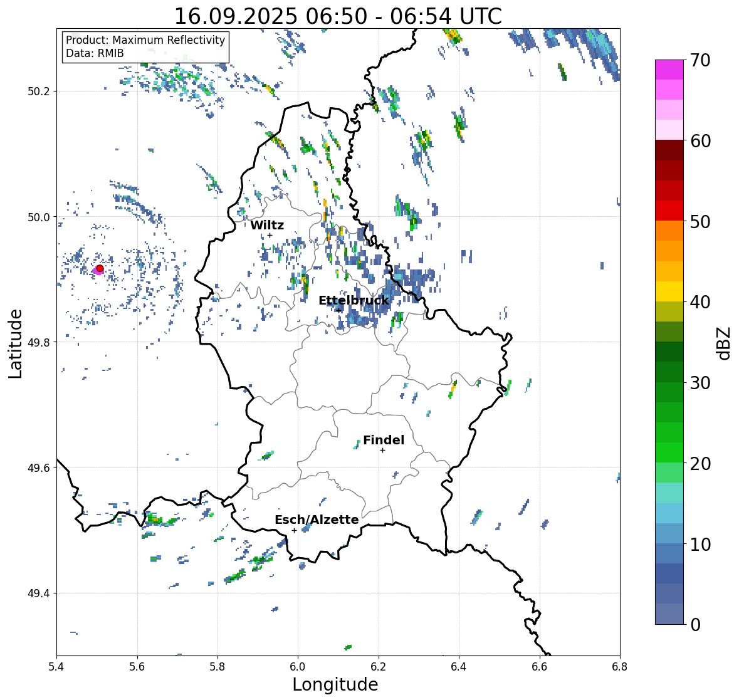Click the colorbar tick label 30
The image size is (739, 700).
[700, 382]
